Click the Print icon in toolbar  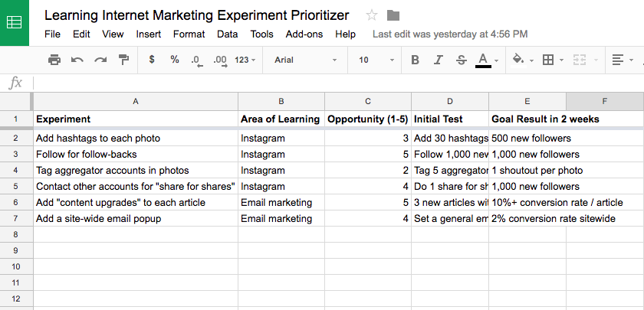[54, 60]
